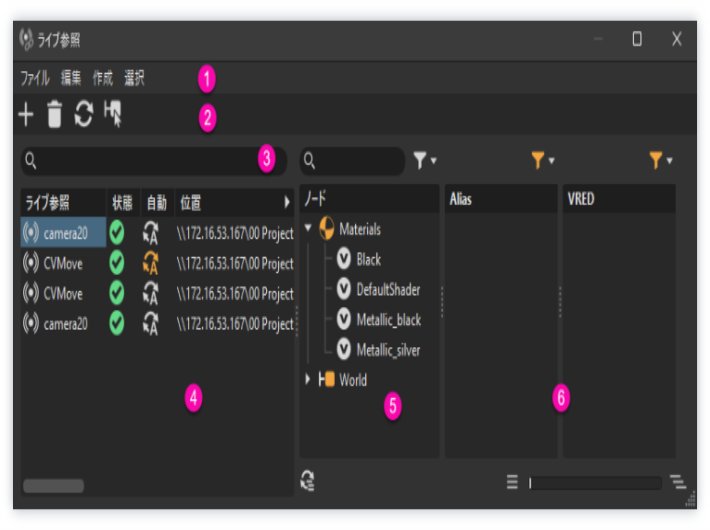Click the plus icon to add live reference
The height and width of the screenshot is (530, 710).
point(26,114)
